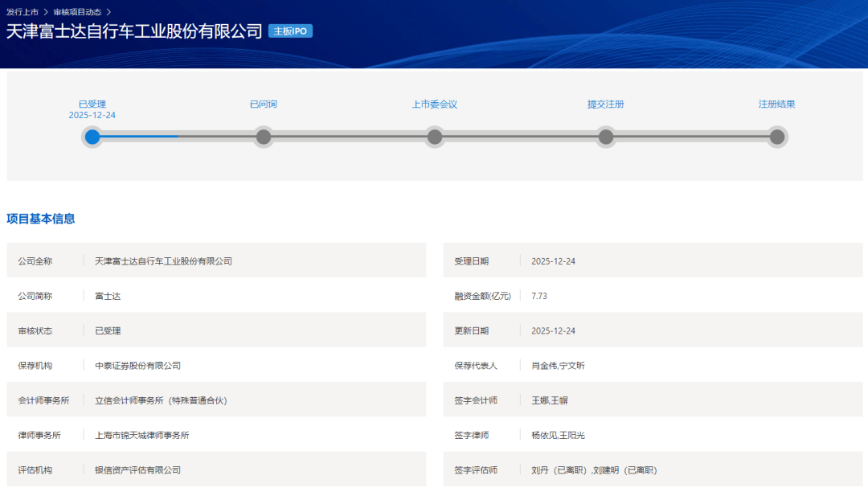Click the chevron after 发行上市 breadcrumb
The image size is (868, 492).
[x=47, y=12]
